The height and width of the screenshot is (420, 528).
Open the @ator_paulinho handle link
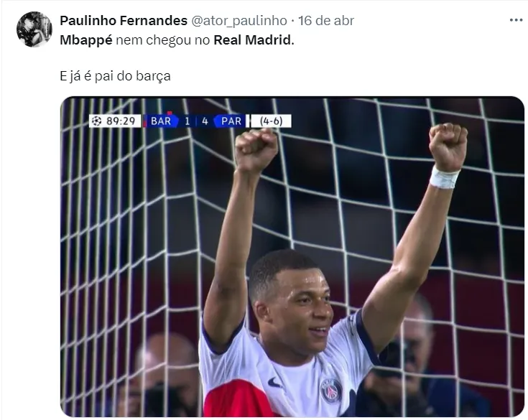239,21
